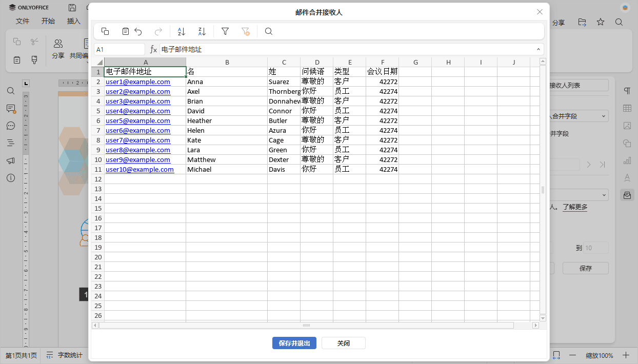The height and width of the screenshot is (364, 638).
Task: Open the user1@example.com email link
Action: pos(137,82)
